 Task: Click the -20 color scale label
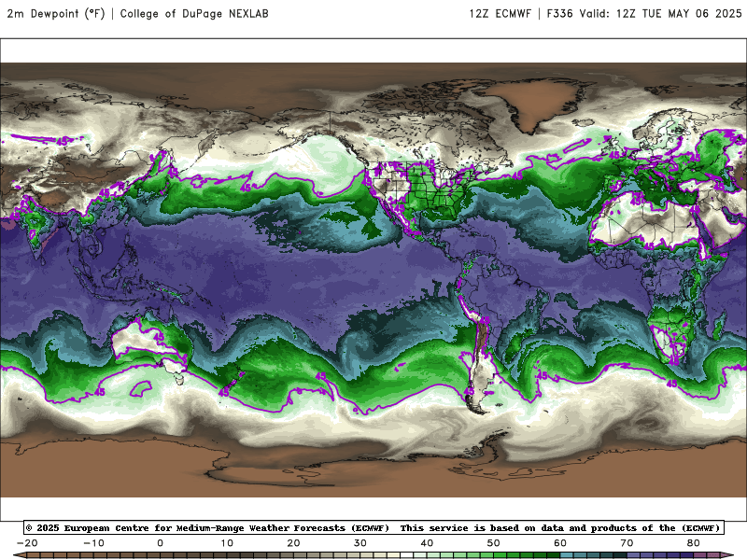coord(27,543)
